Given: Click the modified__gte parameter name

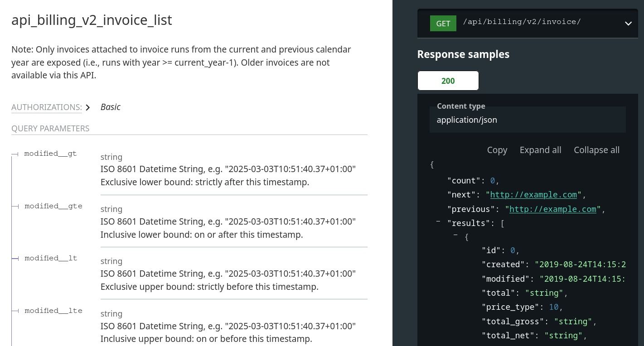Looking at the screenshot, I should pos(53,206).
